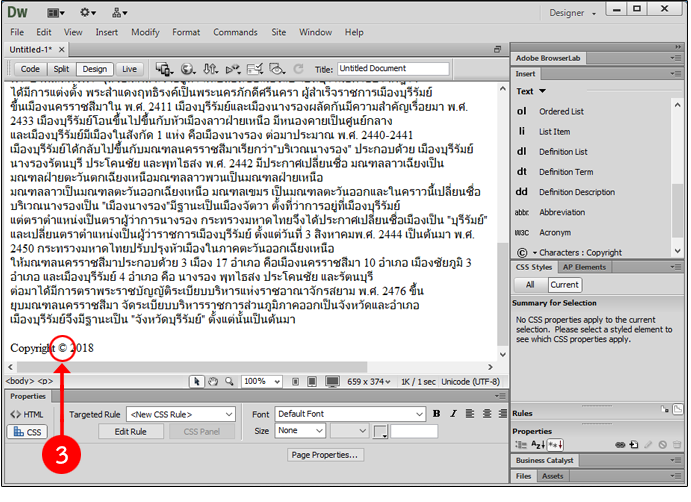The width and height of the screenshot is (691, 502).
Task: Select the Hand tool in status bar
Action: (212, 381)
